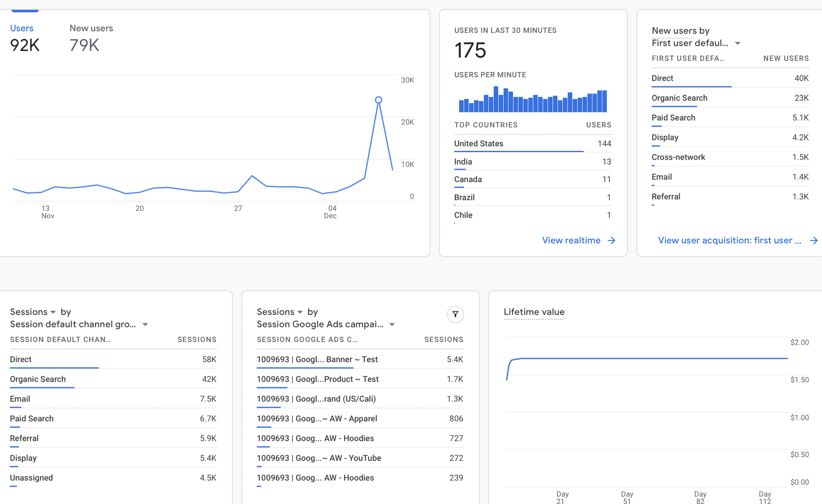
Task: Click the AW - Apparel campaign row
Action: click(x=360, y=418)
